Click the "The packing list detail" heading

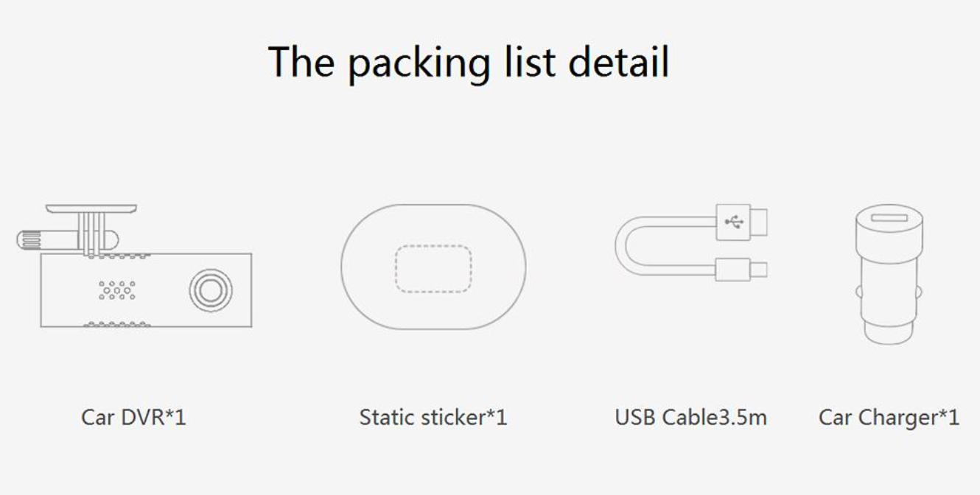click(x=469, y=62)
